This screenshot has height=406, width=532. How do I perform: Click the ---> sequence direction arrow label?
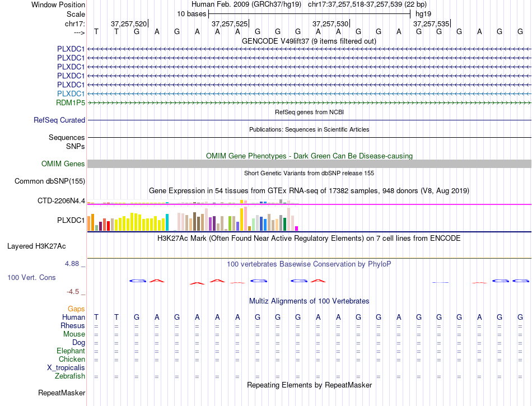click(80, 32)
